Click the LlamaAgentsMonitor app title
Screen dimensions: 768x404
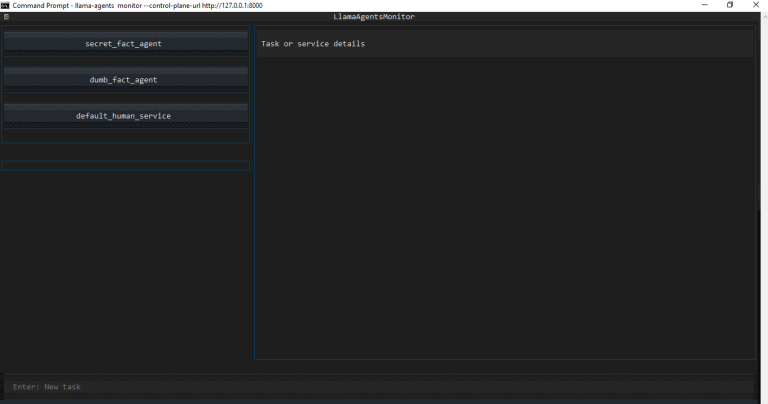click(x=374, y=17)
